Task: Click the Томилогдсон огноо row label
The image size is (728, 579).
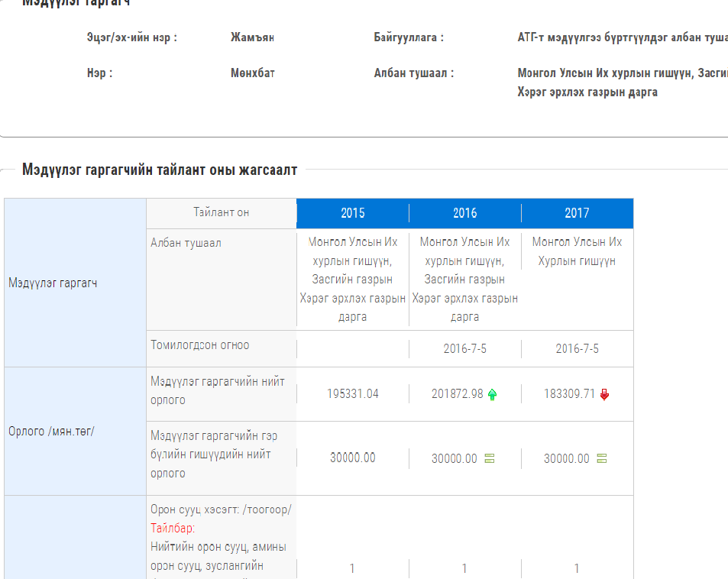Action: 199,345
